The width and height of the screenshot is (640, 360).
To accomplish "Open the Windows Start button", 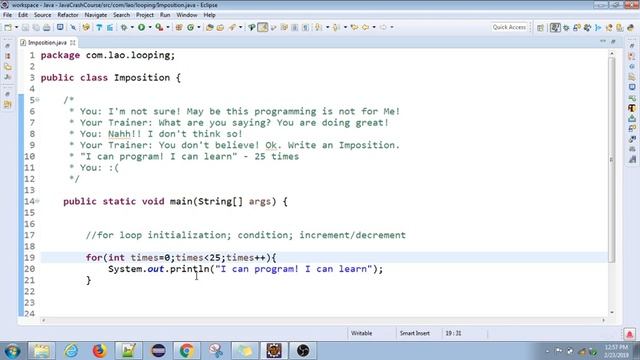I will pyautogui.click(x=12, y=351).
